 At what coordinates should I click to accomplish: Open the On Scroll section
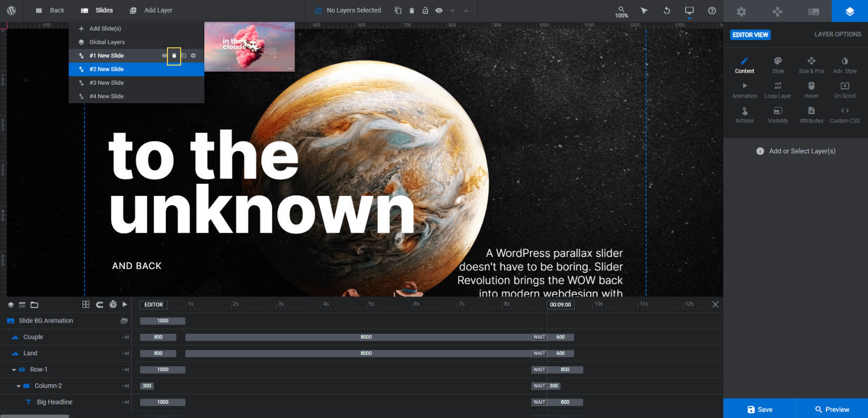click(x=845, y=90)
